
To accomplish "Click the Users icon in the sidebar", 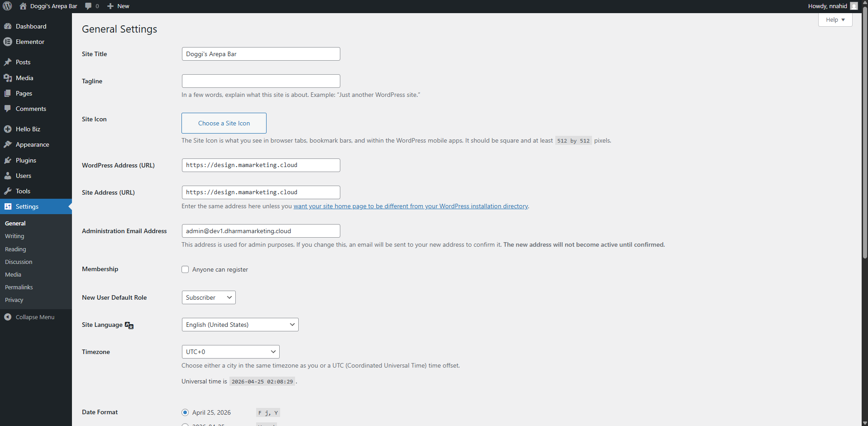I will (8, 176).
